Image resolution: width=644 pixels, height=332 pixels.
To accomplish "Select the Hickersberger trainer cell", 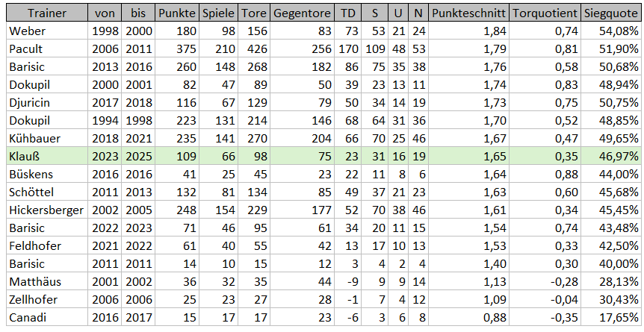I will coord(47,210).
